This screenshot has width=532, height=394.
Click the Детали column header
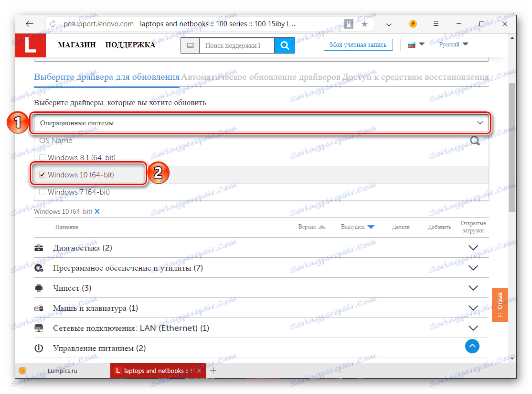click(x=401, y=227)
